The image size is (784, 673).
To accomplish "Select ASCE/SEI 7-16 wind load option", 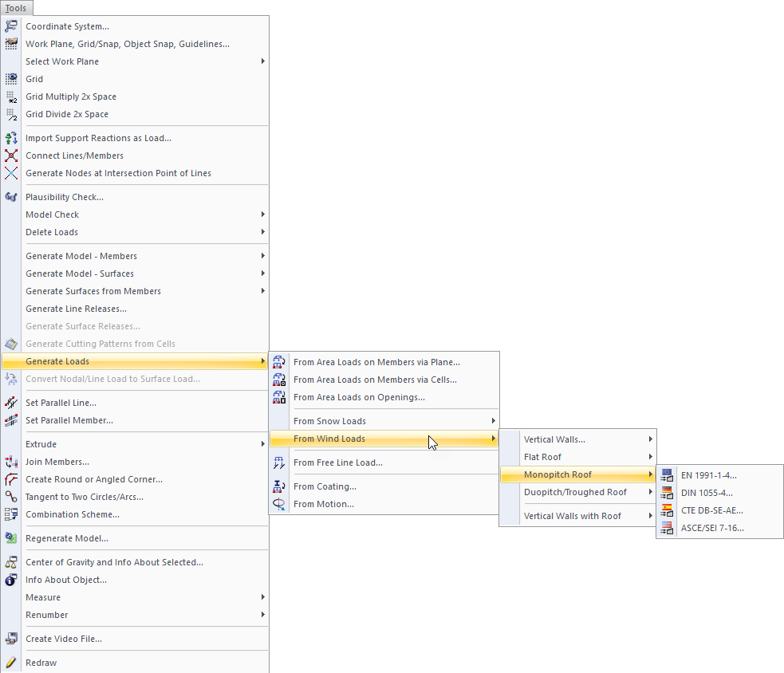I will click(x=712, y=528).
